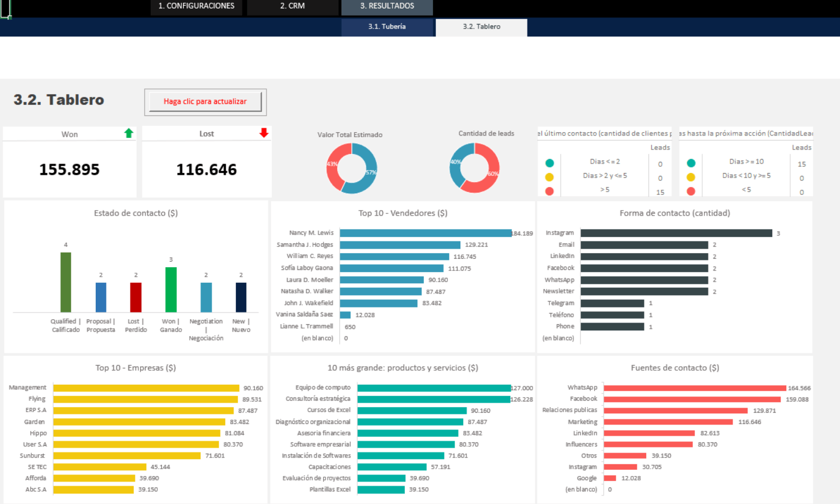Click the Email label in Forma de contacto
The width and height of the screenshot is (840, 504).
tap(566, 245)
